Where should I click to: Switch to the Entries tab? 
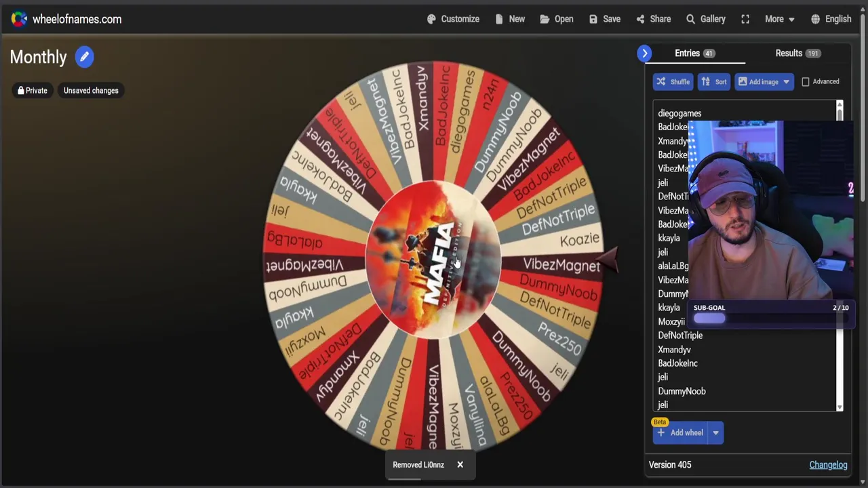[694, 53]
